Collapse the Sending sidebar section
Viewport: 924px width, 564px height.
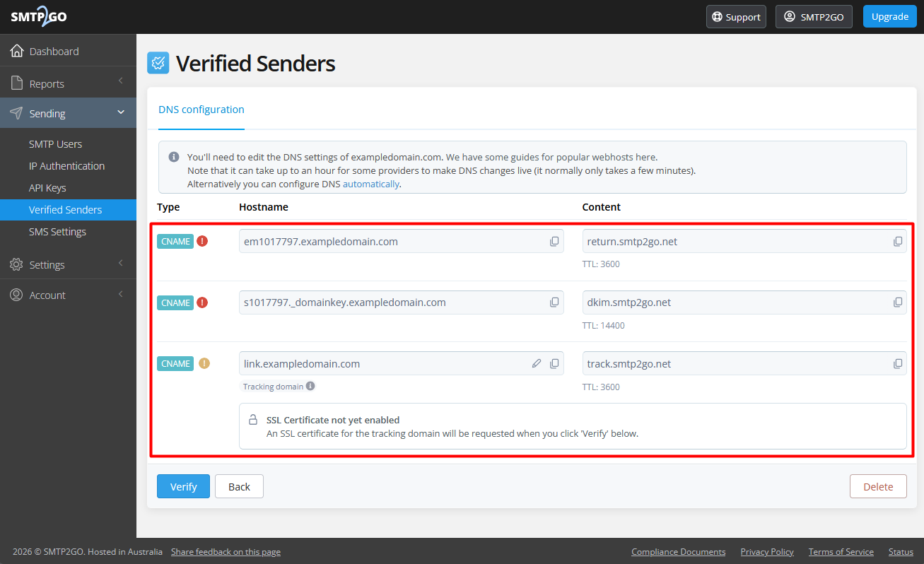coord(121,112)
